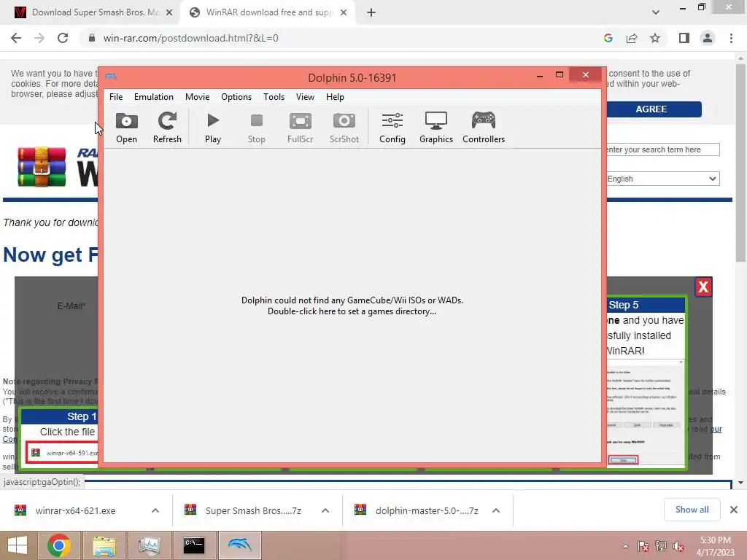Click the red X close box on overlay
Screen dimensions: 747x560
coord(703,287)
